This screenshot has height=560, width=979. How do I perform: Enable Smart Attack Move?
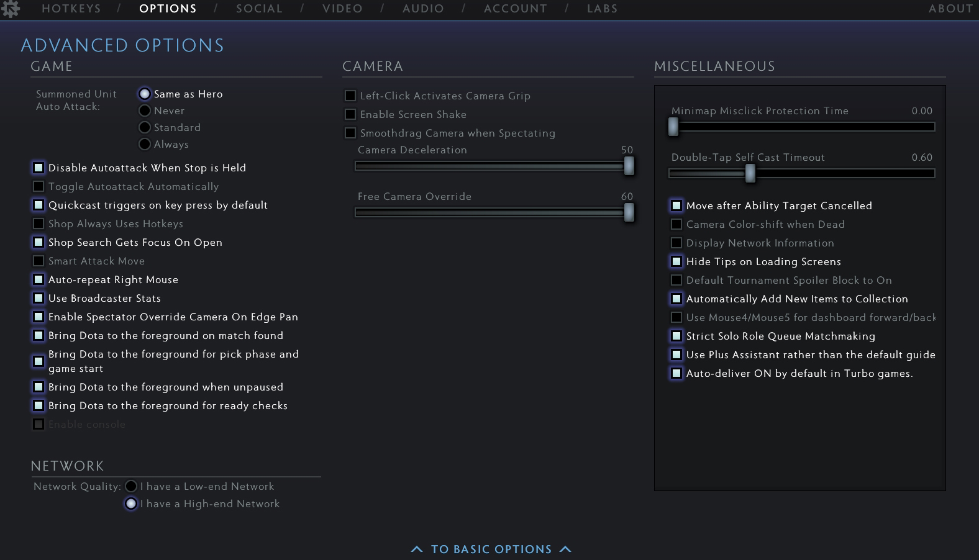39,261
